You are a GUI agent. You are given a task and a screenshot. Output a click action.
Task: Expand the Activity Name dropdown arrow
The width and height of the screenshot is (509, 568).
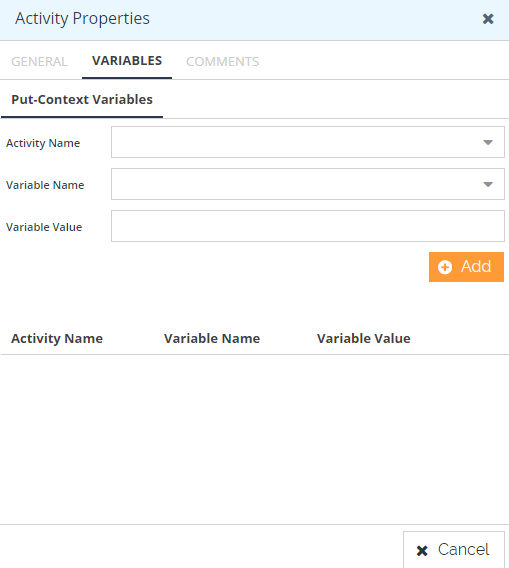click(488, 142)
